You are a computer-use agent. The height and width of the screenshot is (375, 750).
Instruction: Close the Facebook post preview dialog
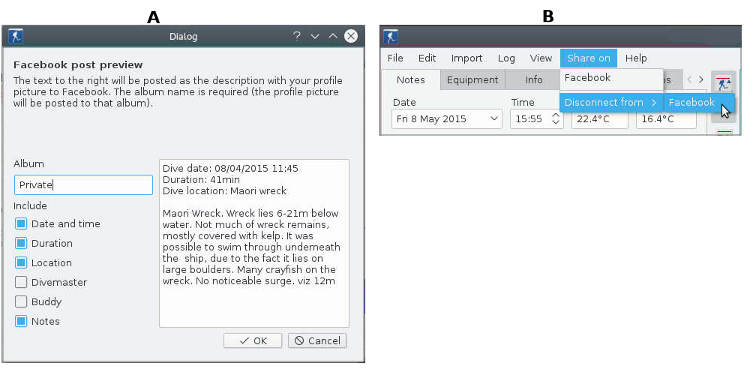351,36
